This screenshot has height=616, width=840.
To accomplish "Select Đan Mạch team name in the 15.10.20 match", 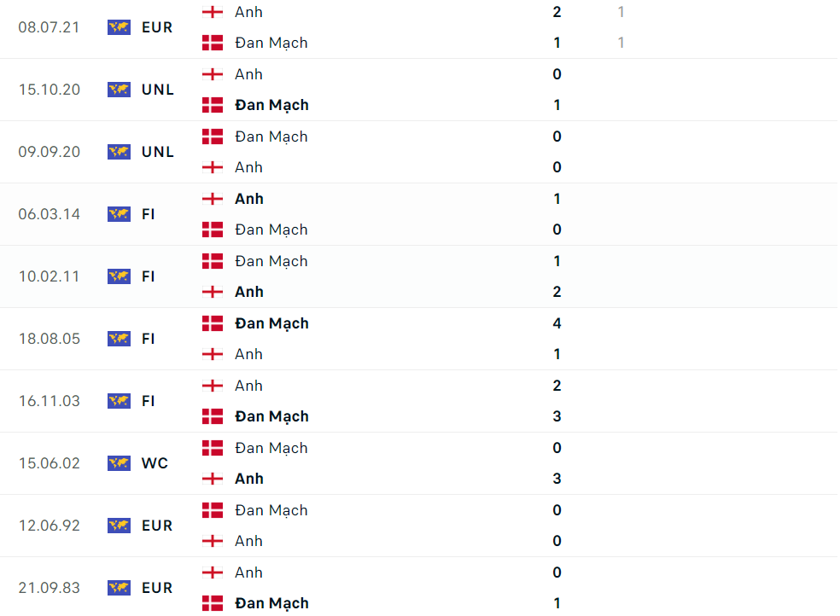I will [271, 105].
